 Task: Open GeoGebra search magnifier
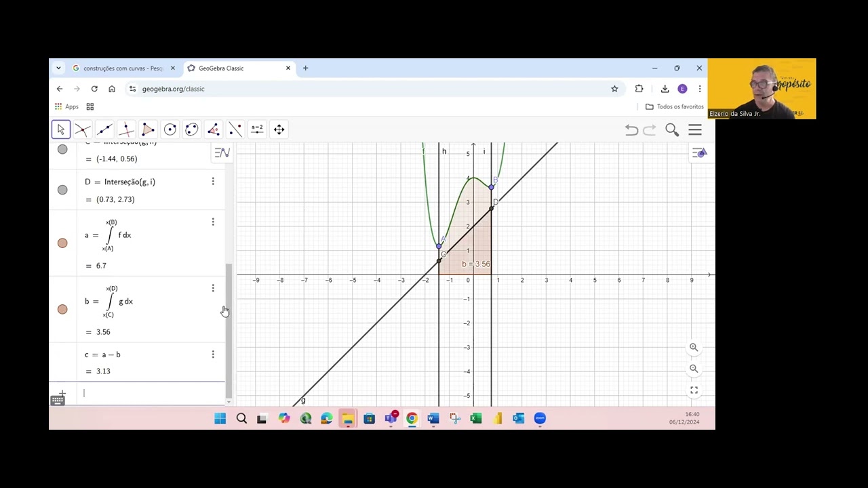pyautogui.click(x=672, y=129)
